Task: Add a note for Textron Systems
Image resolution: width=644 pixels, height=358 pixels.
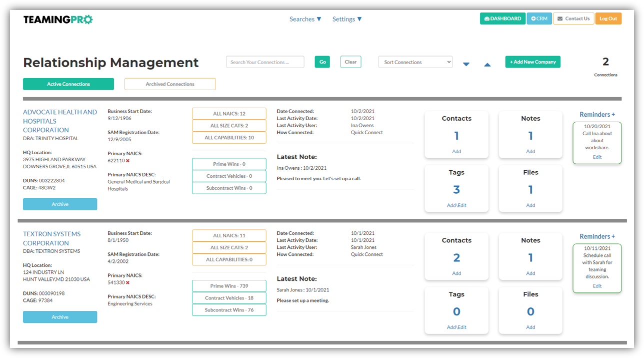Action: click(530, 273)
